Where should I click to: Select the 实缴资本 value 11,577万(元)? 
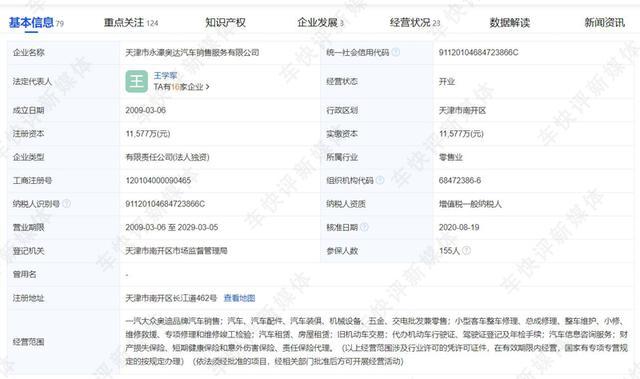click(461, 134)
